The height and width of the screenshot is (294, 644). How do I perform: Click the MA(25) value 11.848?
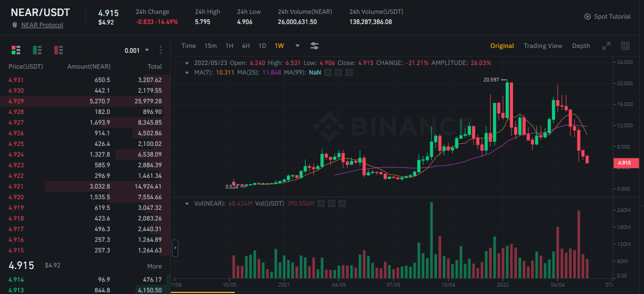(271, 72)
